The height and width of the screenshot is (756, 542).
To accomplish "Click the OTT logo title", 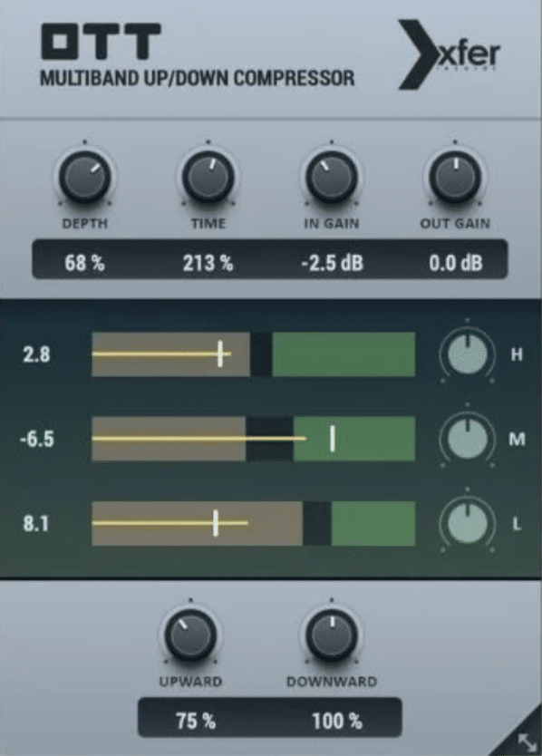I will coord(101,42).
